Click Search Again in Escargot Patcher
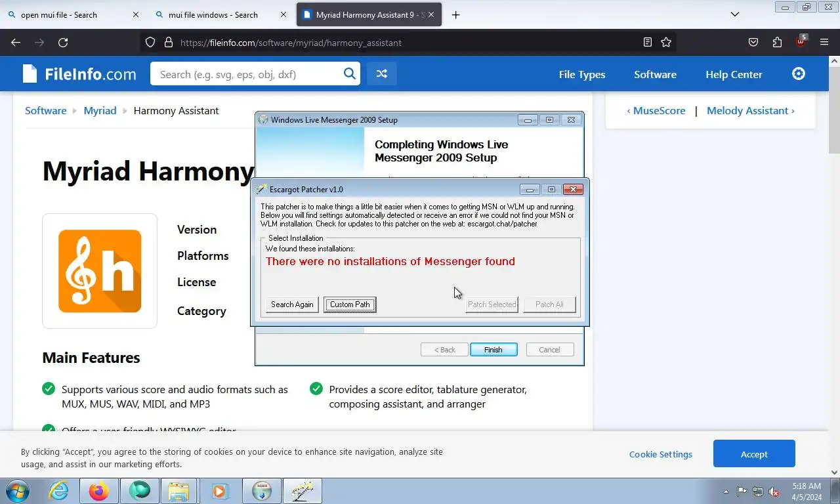The height and width of the screenshot is (504, 840). click(x=292, y=304)
